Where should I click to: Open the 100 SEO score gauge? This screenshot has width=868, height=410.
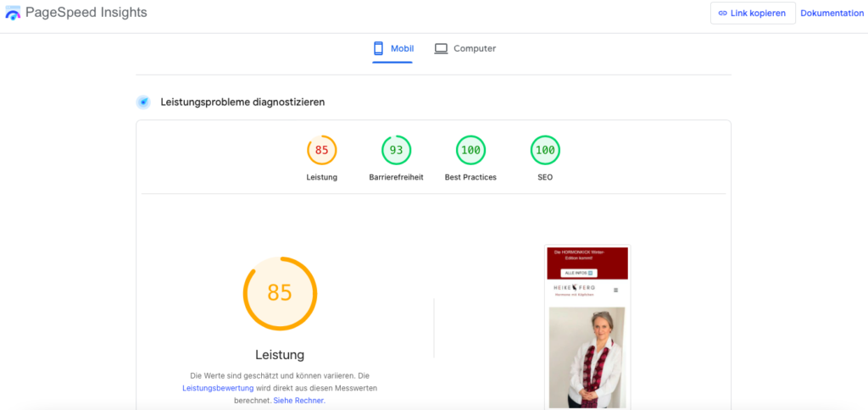click(545, 151)
